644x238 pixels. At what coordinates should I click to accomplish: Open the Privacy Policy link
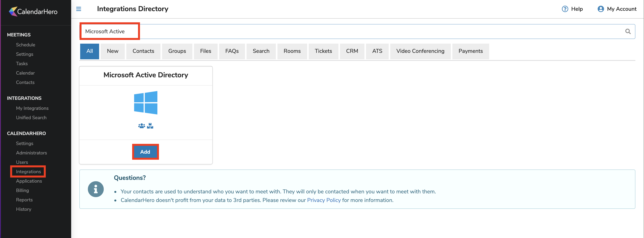click(324, 200)
